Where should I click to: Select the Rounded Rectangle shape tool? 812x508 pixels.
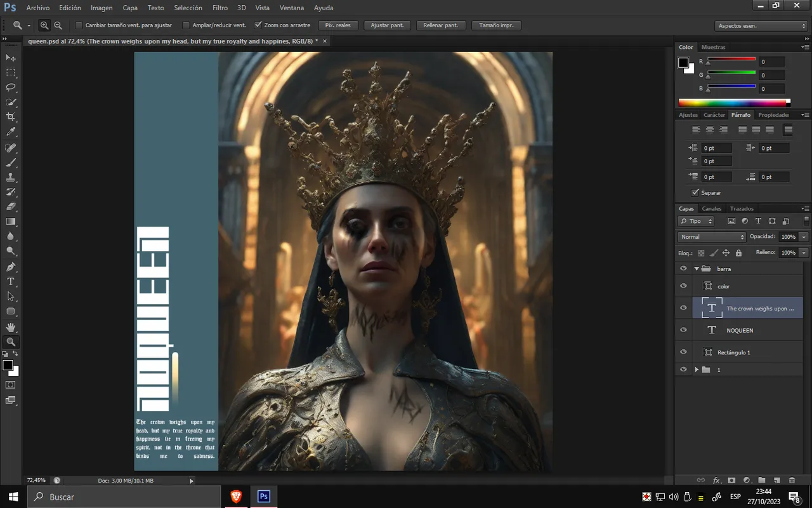point(11,311)
